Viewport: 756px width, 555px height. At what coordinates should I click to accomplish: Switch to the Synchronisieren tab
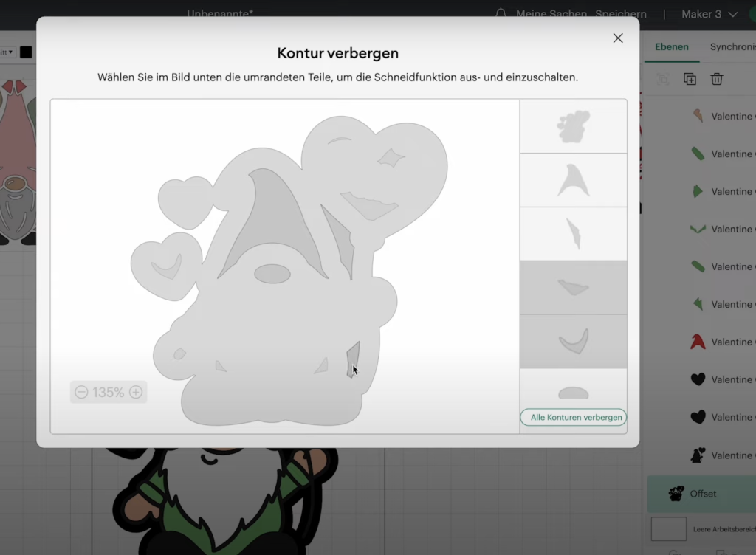click(x=732, y=47)
